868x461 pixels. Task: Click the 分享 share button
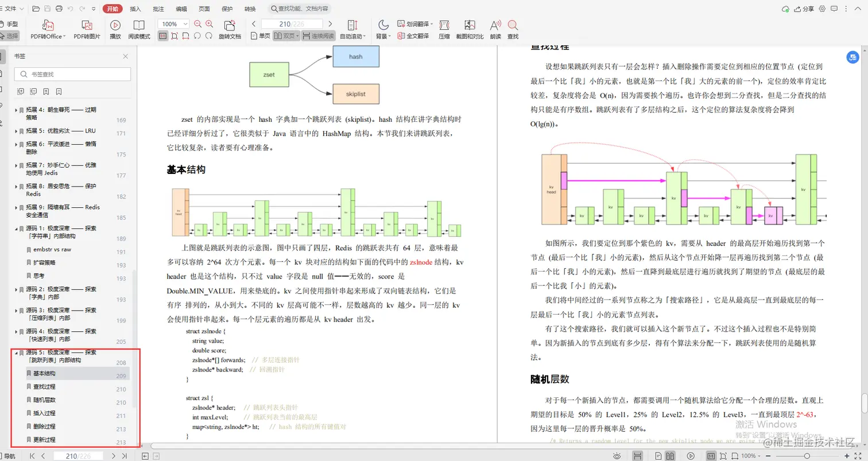click(804, 9)
